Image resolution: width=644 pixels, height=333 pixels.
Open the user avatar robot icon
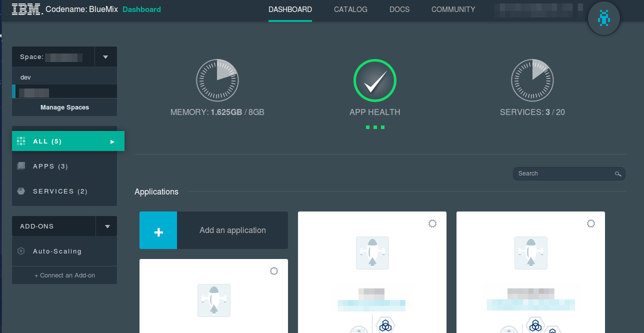coord(604,19)
